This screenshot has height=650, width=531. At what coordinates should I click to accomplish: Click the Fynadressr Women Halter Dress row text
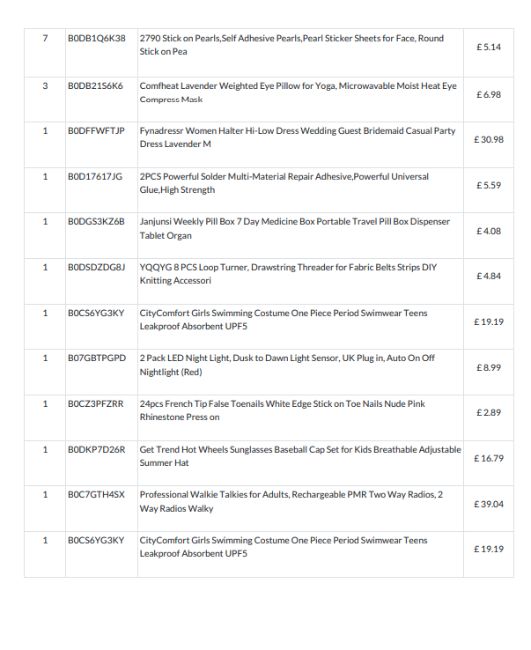click(297, 137)
